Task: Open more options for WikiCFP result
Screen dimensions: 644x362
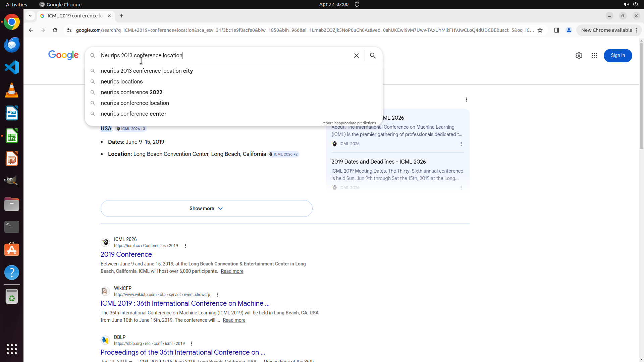Action: [217, 295]
